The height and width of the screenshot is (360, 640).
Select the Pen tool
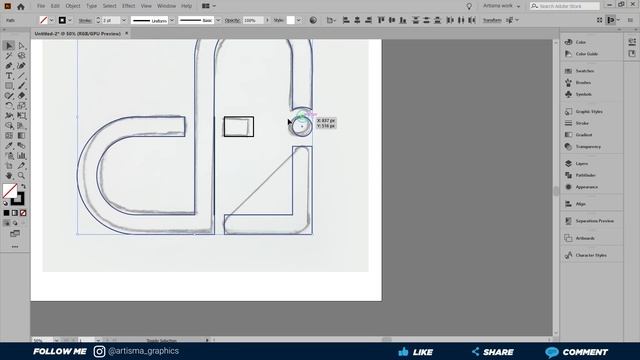tap(9, 66)
